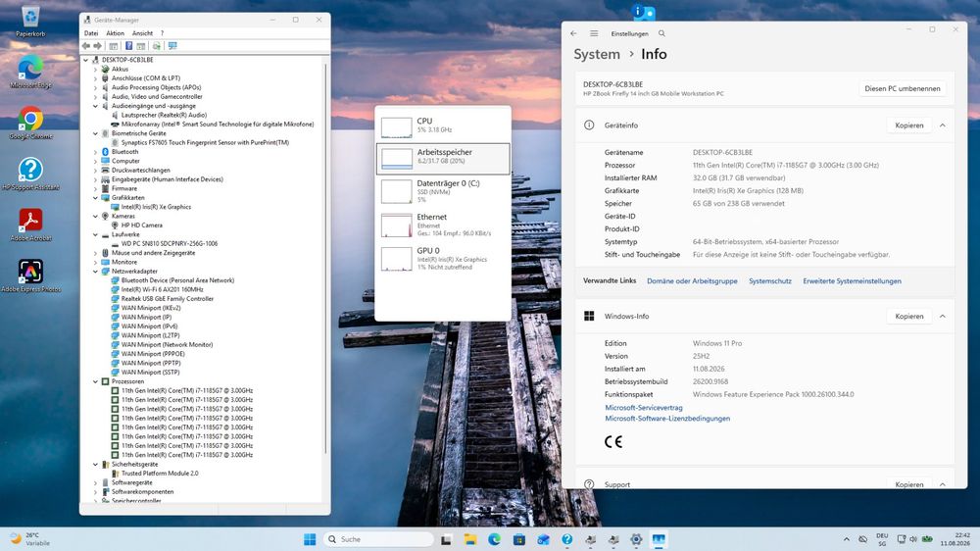Select WD PC SN810 SDCPNRY-256G-1006 drive

(169, 244)
